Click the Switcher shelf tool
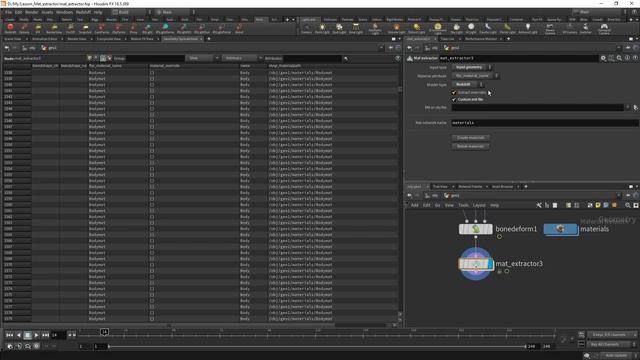This screenshot has width=640, height=360. coord(586,28)
